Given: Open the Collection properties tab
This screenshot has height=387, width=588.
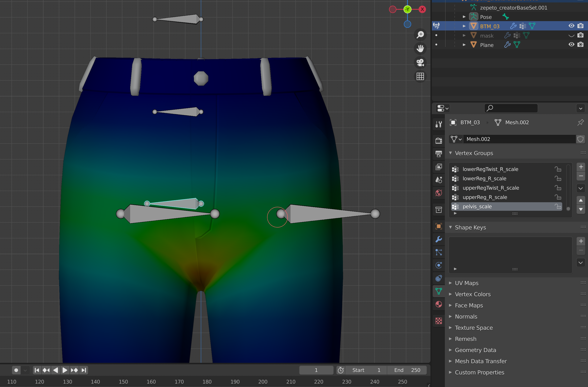Looking at the screenshot, I should tap(439, 210).
